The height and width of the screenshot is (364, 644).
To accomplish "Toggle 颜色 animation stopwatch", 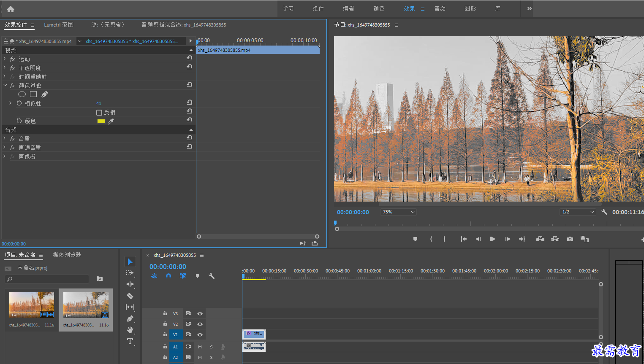I will (19, 121).
